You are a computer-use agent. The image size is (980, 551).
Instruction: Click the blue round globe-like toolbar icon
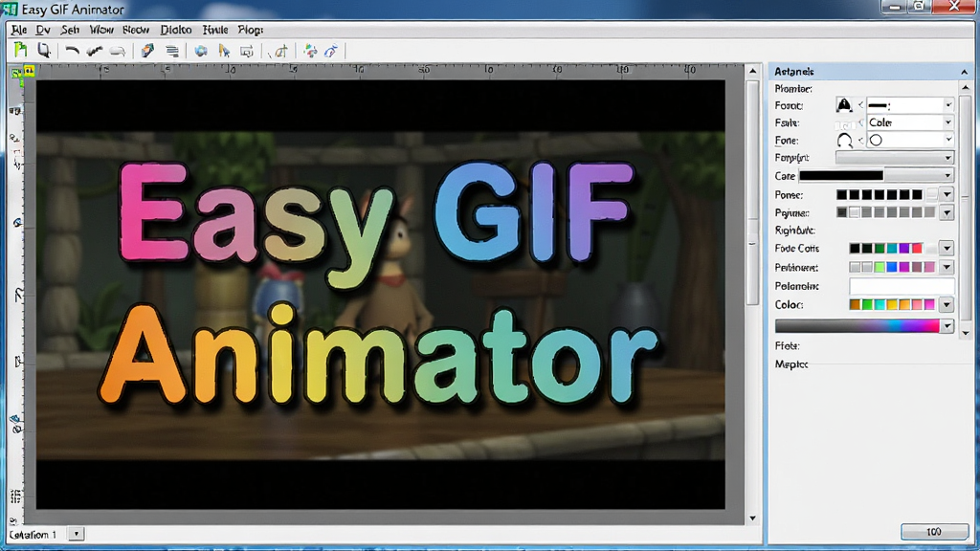pyautogui.click(x=201, y=52)
